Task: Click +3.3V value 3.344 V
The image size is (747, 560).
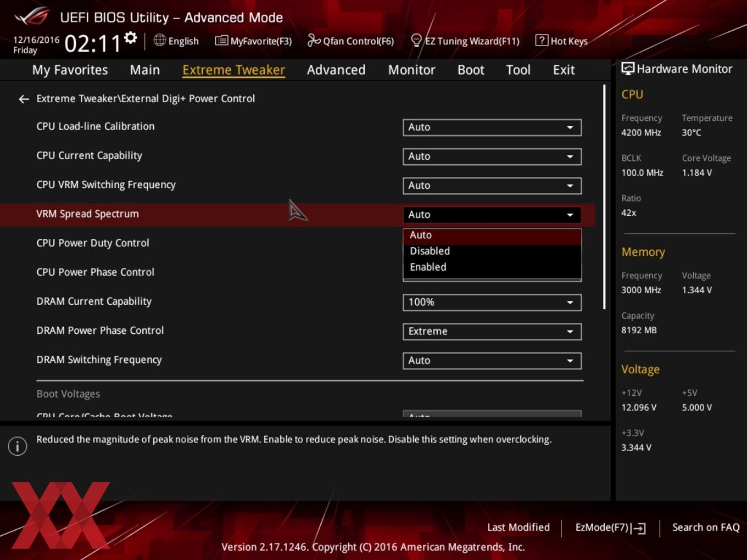Action: pyautogui.click(x=636, y=448)
